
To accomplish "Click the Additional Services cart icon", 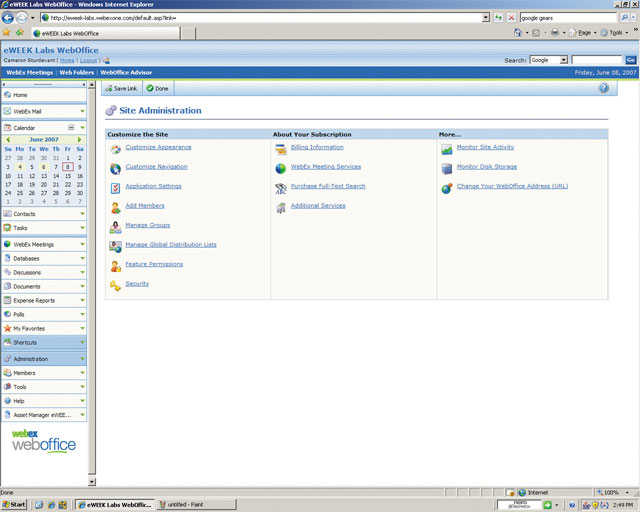I will (x=281, y=208).
